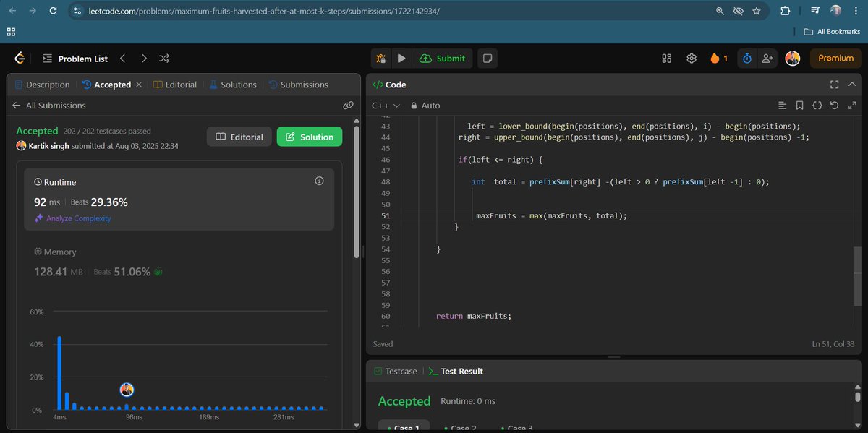Click the debugger icon beside Run
Viewport: 868px width, 433px height.
tap(380, 59)
